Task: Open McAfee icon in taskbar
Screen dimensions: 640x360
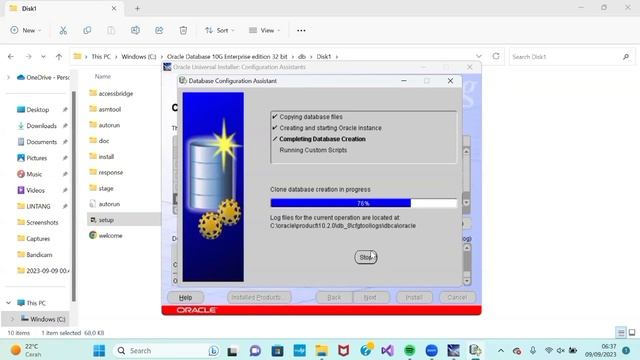Action: [344, 350]
